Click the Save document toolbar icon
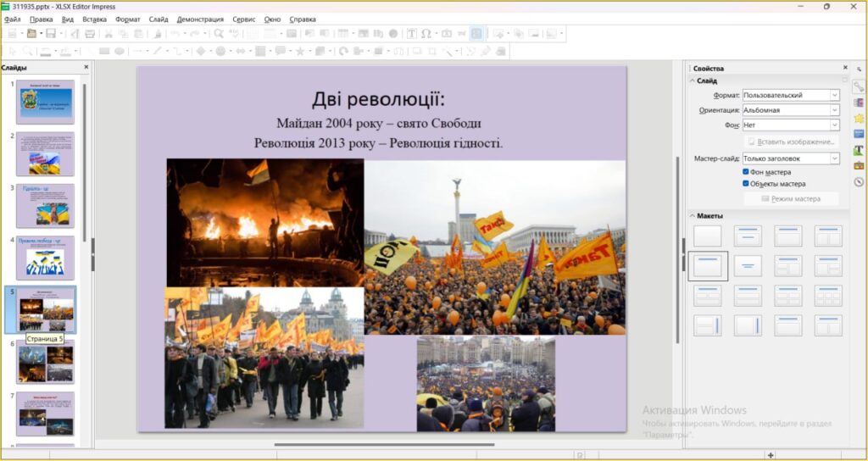The image size is (868, 461). [51, 34]
